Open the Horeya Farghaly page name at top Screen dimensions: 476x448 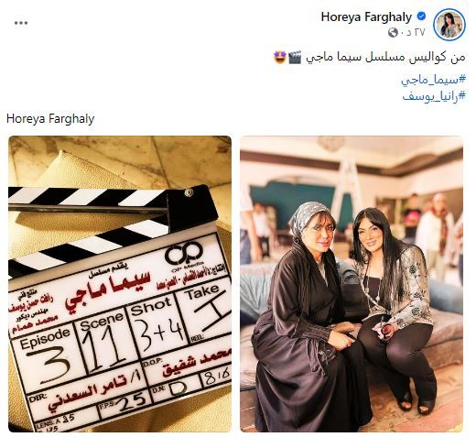tap(366, 17)
